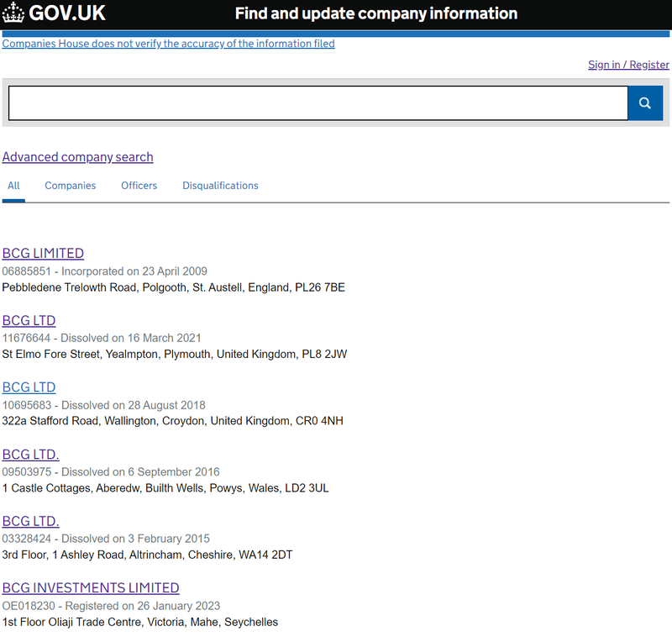This screenshot has width=672, height=642.
Task: Open BCG LTD dissolved on 28 August 2018
Action: click(x=29, y=387)
